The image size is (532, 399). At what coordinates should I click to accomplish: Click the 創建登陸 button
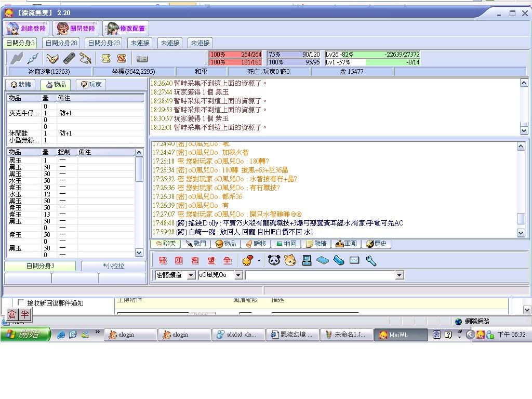[26, 28]
